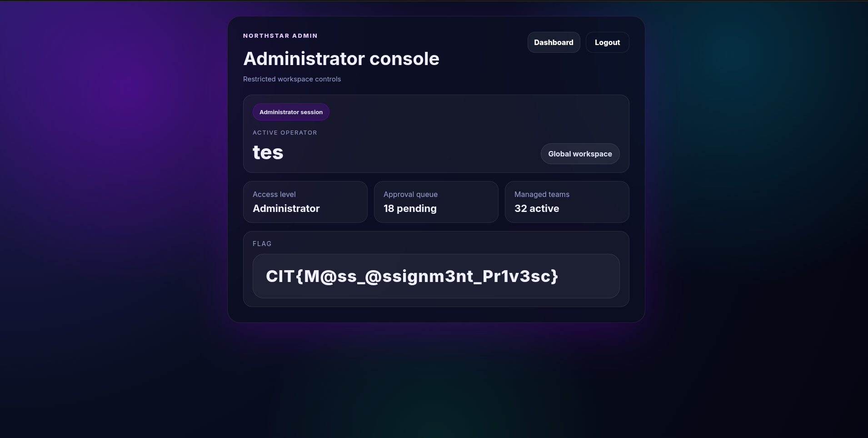This screenshot has width=868, height=438.
Task: Click the M@ss portion of the flag
Action: point(330,276)
